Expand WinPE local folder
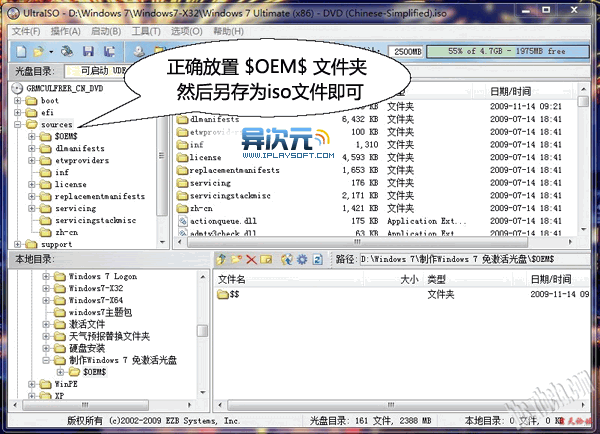 coord(32,384)
